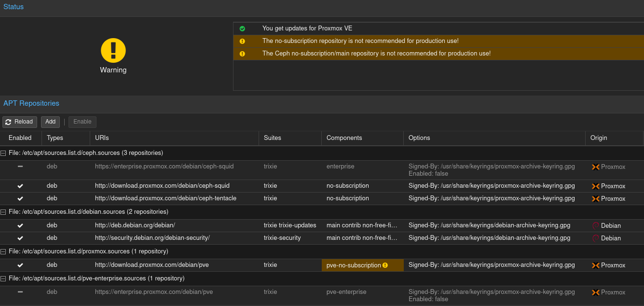Click the 'trixie trixie-updates' suites cell

(x=290, y=225)
